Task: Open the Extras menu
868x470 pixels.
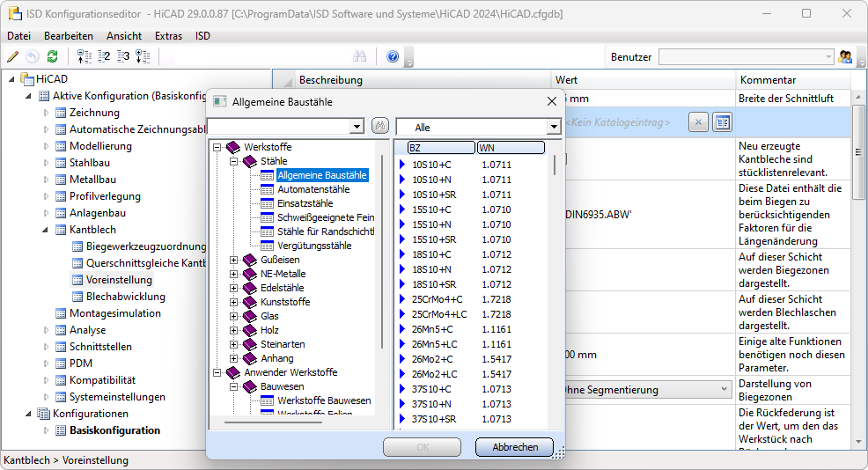Action: [x=168, y=35]
